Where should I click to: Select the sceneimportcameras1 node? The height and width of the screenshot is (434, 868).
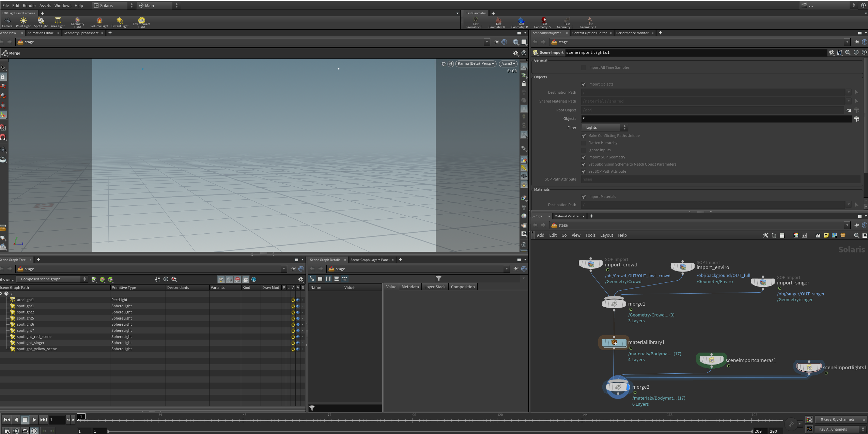coord(711,360)
